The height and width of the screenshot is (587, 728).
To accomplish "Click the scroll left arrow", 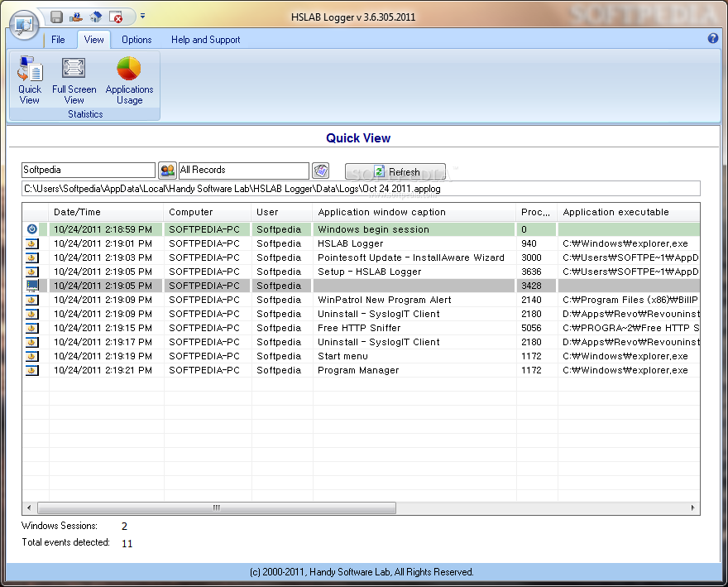I will point(29,508).
